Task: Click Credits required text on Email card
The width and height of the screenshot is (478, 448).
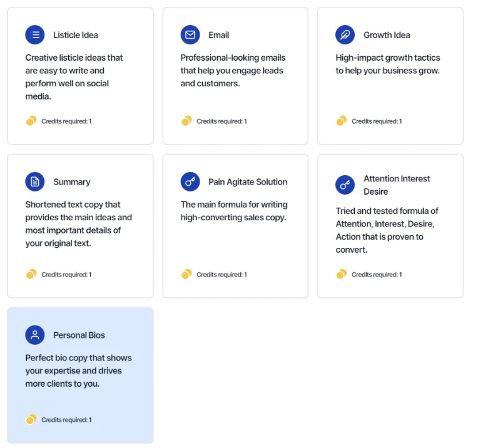Action: [x=221, y=121]
